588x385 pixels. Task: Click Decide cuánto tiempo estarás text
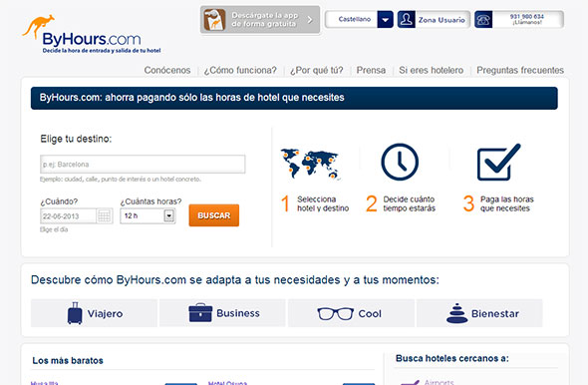(410, 203)
